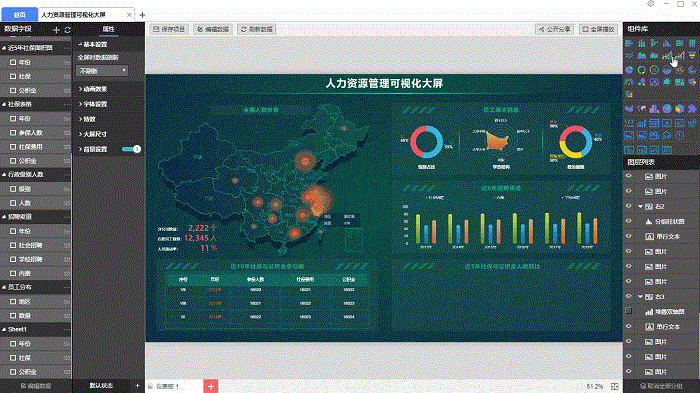Toggle the 背景设置 switch off
The image size is (700, 393).
pos(131,149)
